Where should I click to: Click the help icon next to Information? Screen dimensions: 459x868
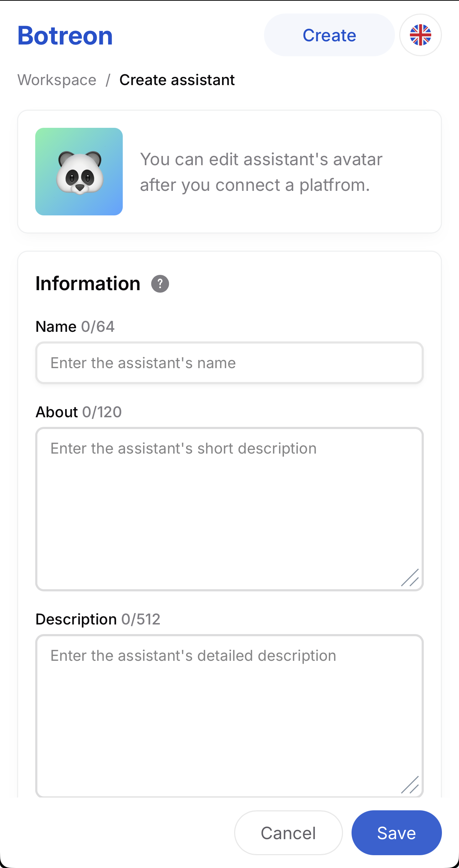click(160, 284)
